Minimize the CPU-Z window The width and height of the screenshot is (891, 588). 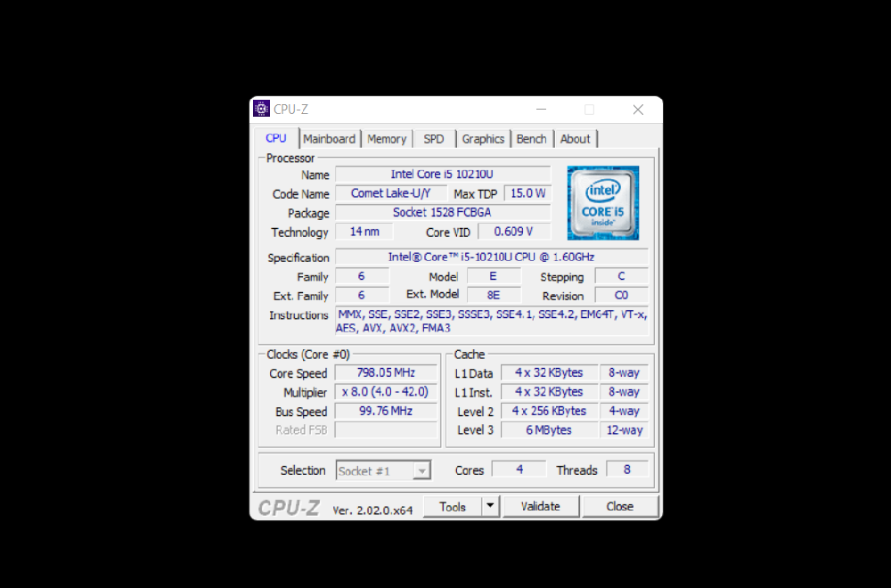coord(541,109)
